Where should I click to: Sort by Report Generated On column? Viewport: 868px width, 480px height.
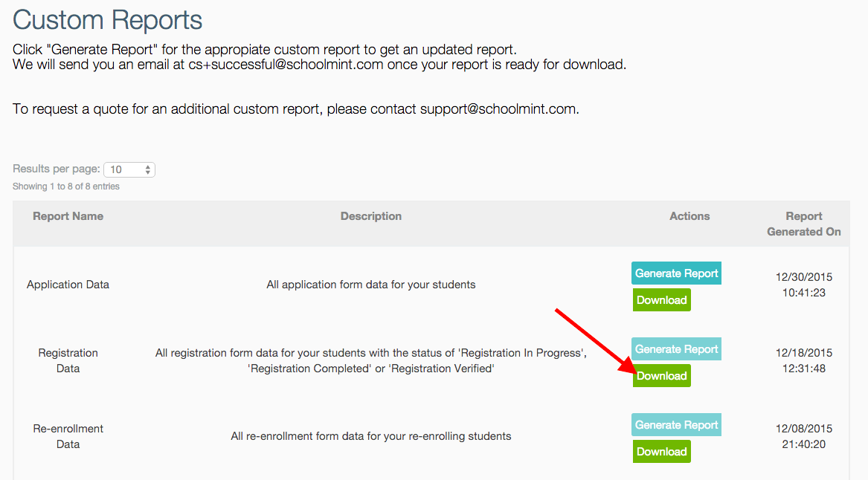(804, 224)
